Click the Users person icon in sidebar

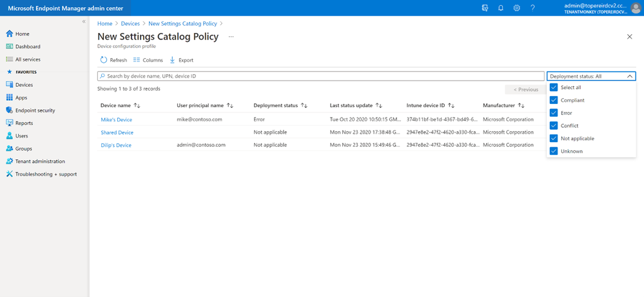coord(10,136)
